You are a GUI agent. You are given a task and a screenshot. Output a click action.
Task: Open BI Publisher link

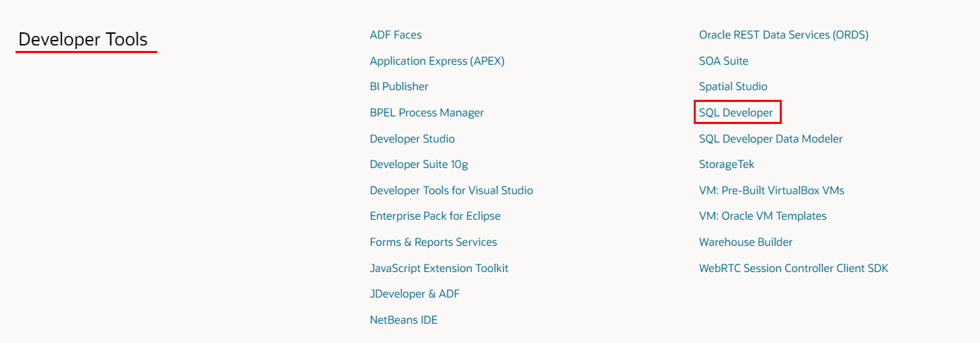pos(399,86)
